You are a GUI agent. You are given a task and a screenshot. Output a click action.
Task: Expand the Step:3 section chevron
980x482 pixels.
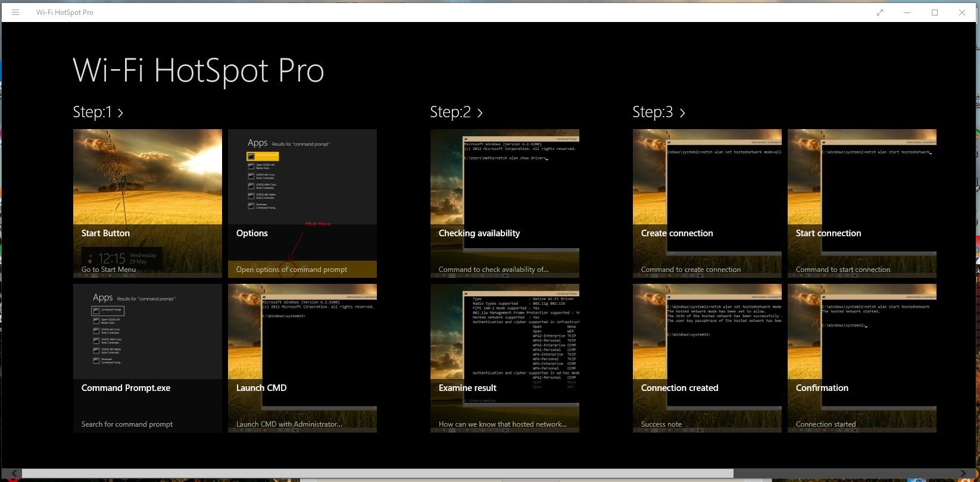coord(682,112)
